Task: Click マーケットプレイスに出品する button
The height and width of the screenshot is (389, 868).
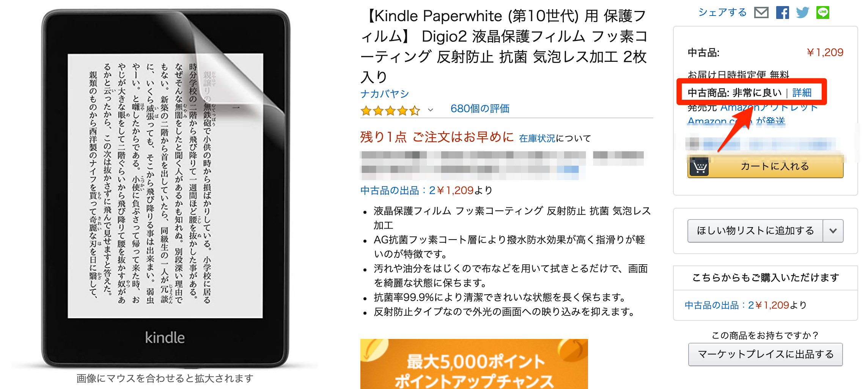Action: [x=766, y=354]
